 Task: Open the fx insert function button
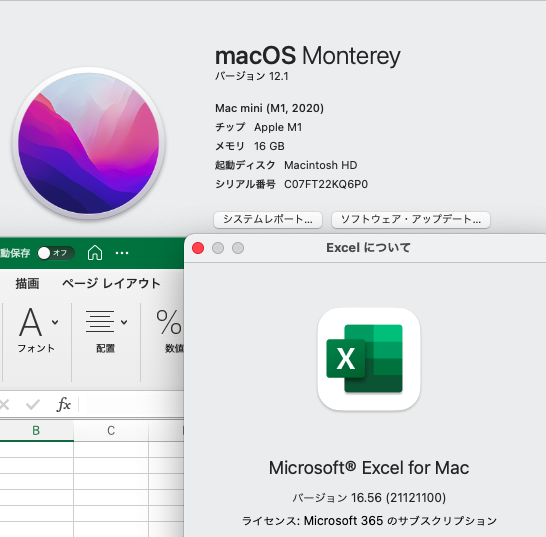click(x=64, y=404)
